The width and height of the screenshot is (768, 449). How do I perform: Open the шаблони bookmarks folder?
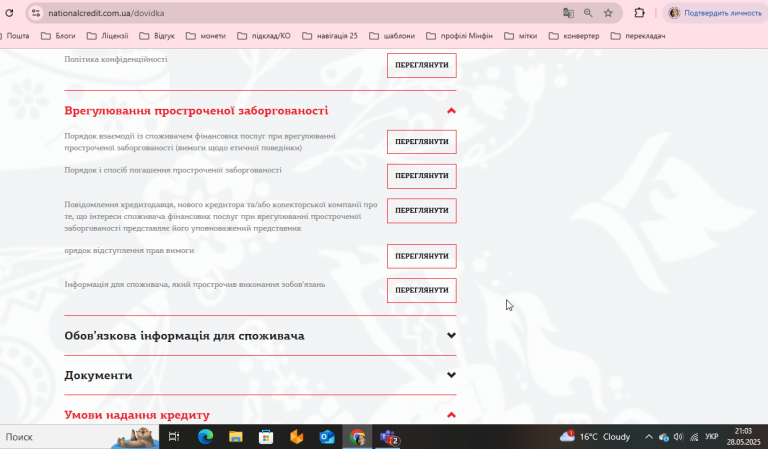coord(392,36)
